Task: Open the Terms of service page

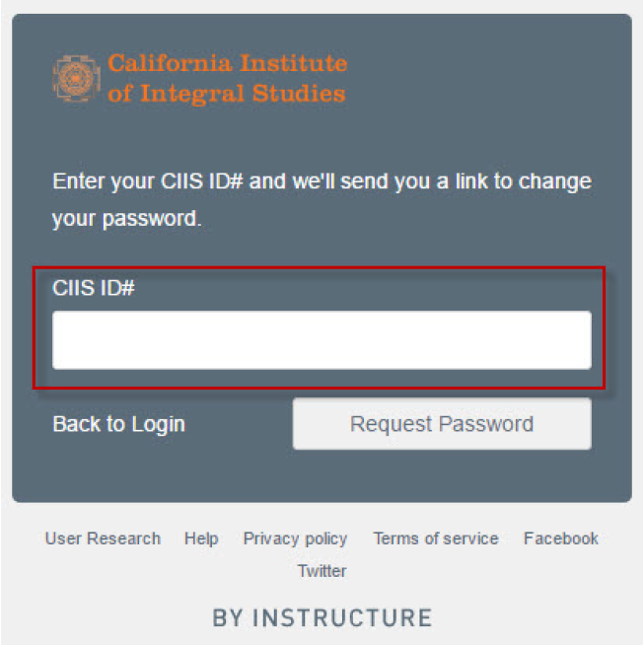Action: 435,538
